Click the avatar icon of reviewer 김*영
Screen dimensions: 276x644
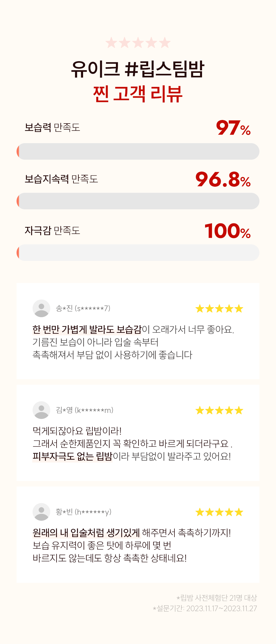point(41,410)
